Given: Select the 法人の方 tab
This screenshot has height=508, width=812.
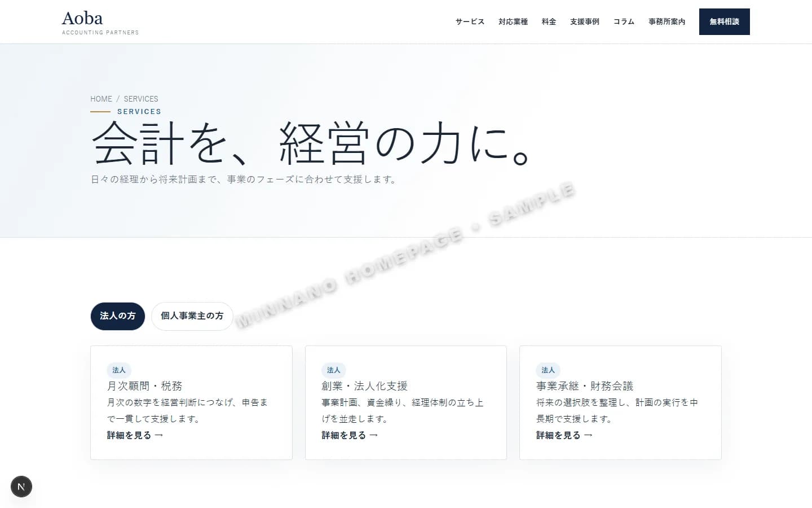Looking at the screenshot, I should coord(118,316).
